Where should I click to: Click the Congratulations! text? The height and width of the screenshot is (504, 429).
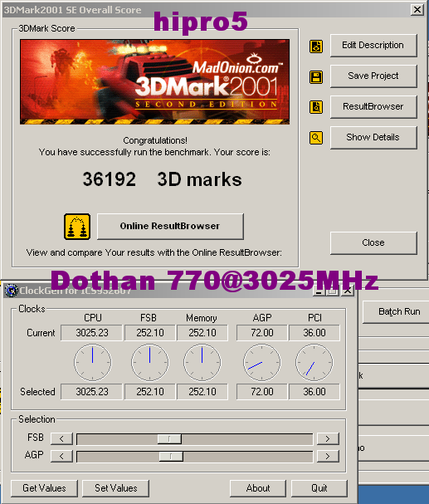pos(155,140)
